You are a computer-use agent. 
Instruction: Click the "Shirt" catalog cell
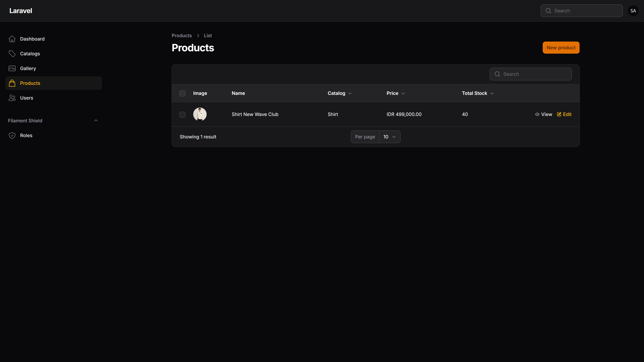333,114
